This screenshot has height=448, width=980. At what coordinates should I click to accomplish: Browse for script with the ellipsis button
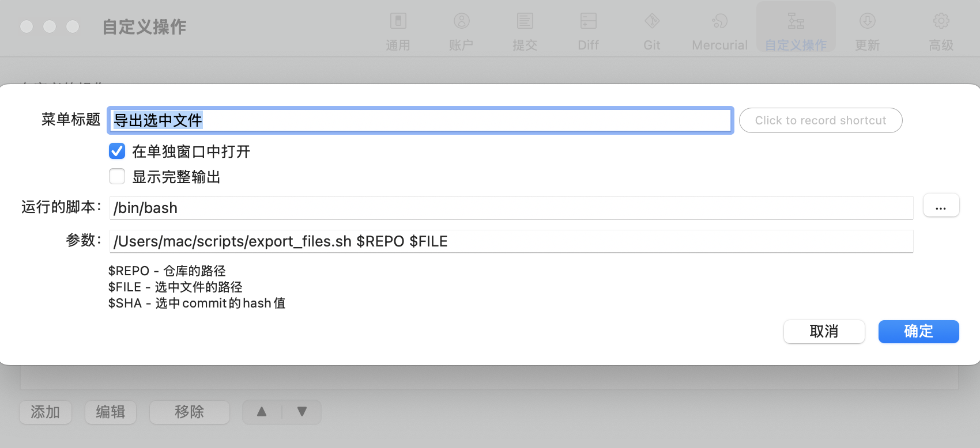941,206
